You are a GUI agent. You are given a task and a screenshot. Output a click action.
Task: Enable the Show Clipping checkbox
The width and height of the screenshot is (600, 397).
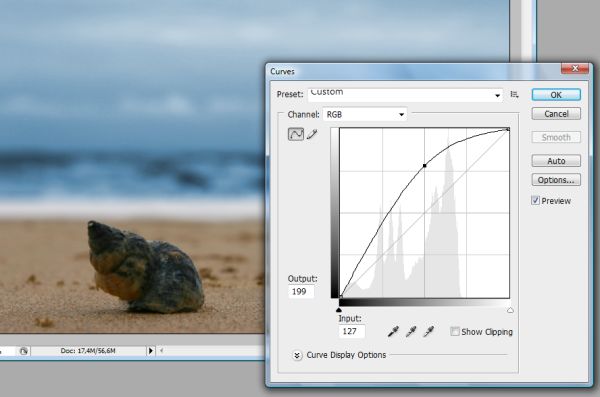coord(455,332)
